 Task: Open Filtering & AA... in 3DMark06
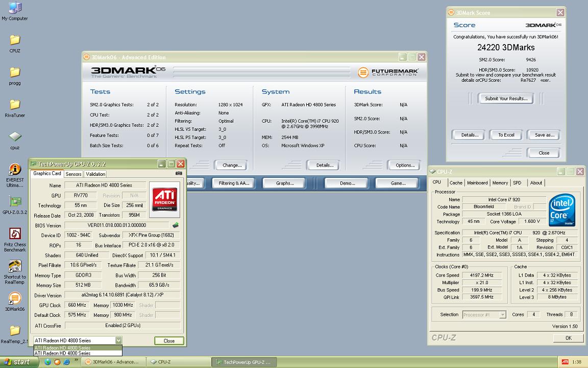click(234, 183)
